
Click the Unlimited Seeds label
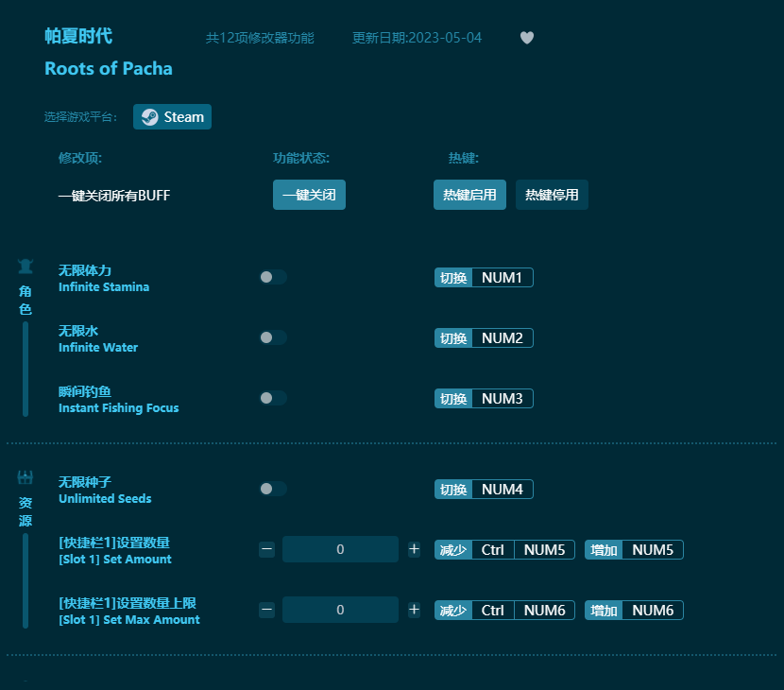105,499
